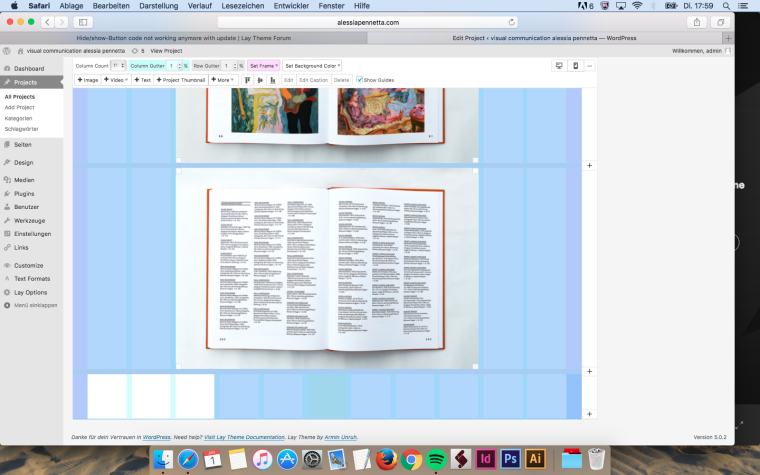Viewport: 760px width, 475px height.
Task: Click the Project Thumbnail button
Action: coord(181,79)
